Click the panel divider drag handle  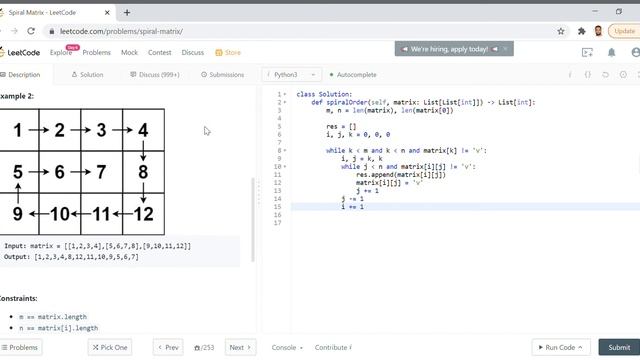coord(259,193)
